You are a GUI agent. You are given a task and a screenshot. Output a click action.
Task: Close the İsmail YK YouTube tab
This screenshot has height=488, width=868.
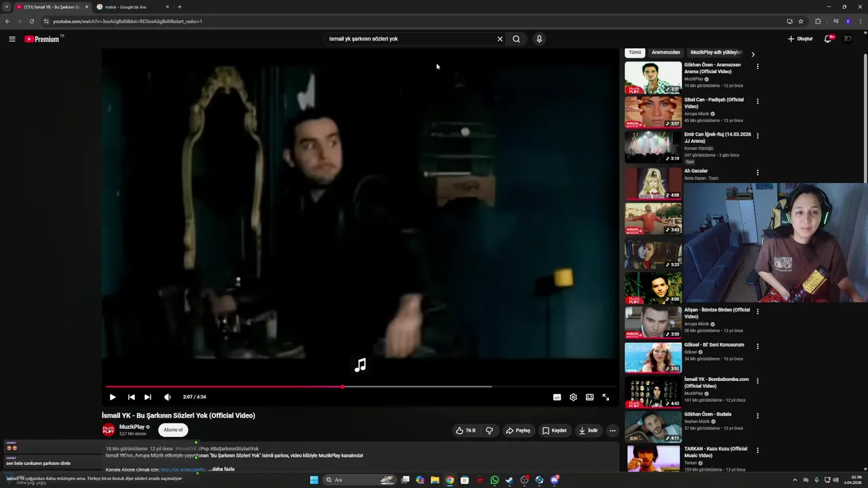click(x=86, y=7)
